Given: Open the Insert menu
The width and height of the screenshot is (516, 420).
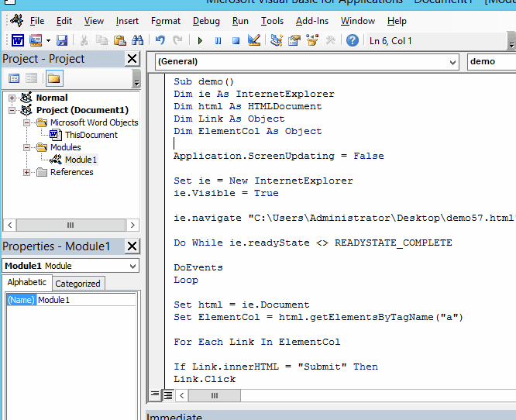Looking at the screenshot, I should 127,21.
